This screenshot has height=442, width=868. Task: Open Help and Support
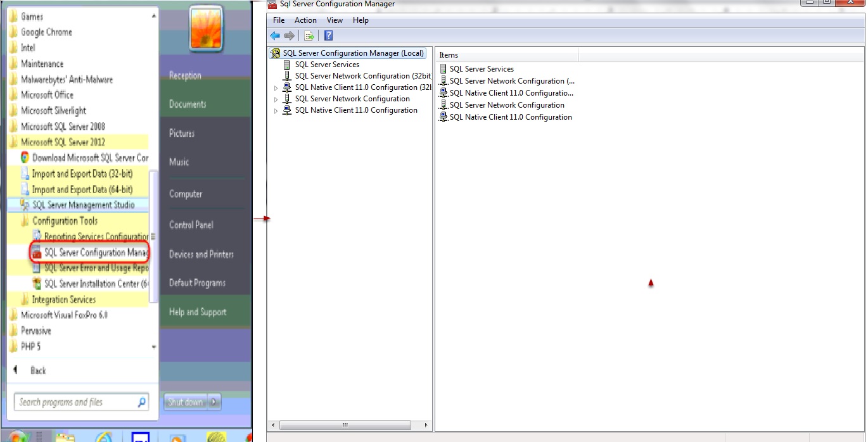[x=198, y=312]
